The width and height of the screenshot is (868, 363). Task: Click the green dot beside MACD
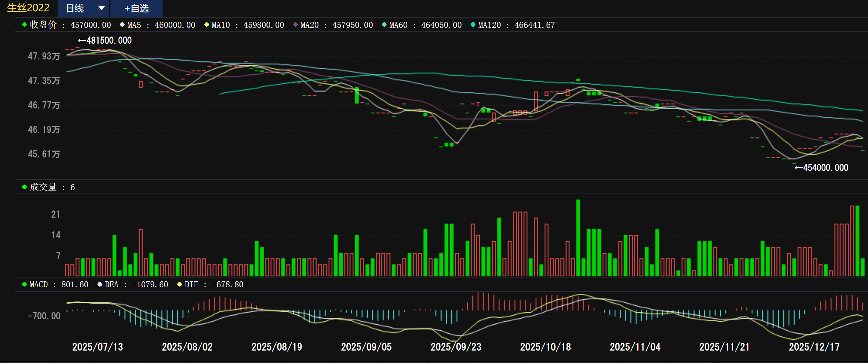click(x=24, y=285)
